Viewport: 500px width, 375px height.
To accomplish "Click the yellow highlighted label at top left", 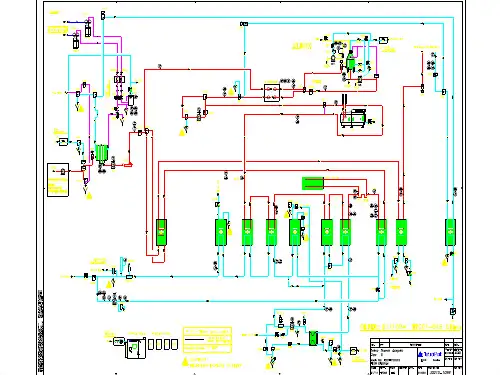I will 57,30.
